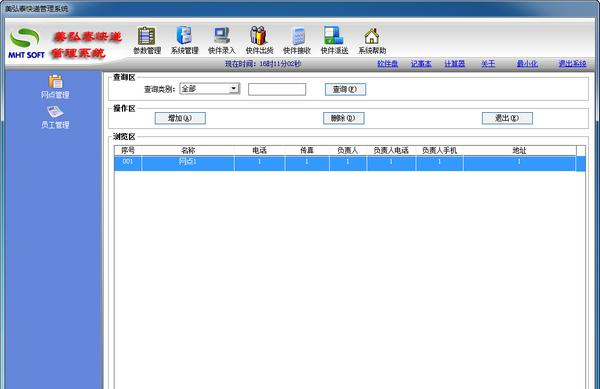The height and width of the screenshot is (389, 600).
Task: Click the 退出系统 link
Action: coord(572,64)
